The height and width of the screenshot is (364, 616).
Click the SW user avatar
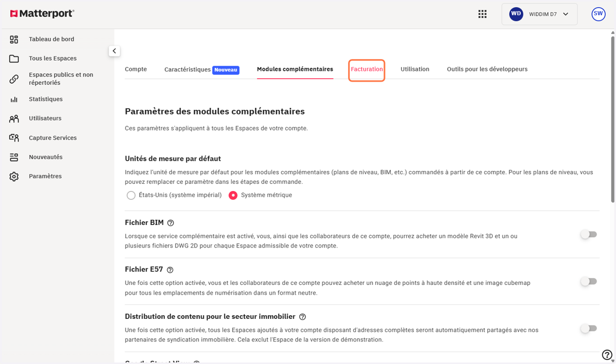(x=599, y=14)
